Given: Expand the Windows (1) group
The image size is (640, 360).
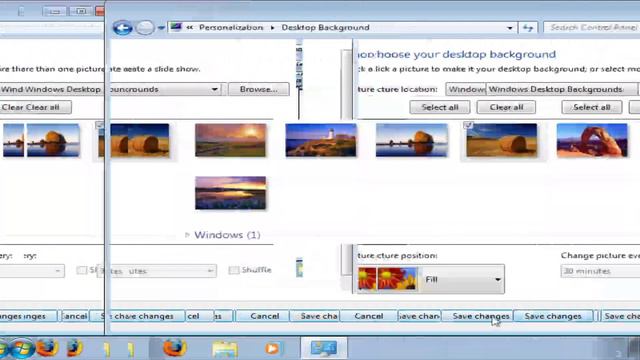Looking at the screenshot, I should [187, 235].
